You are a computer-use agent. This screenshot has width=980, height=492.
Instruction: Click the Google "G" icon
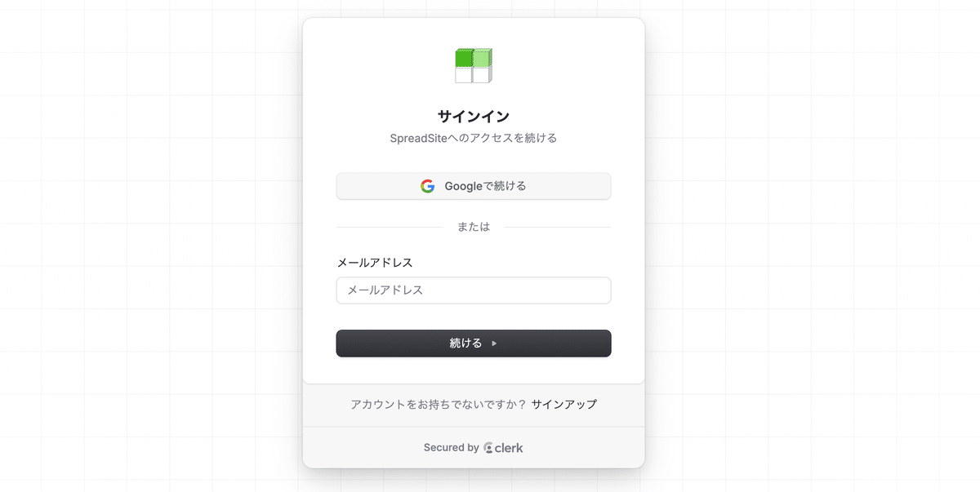(428, 186)
